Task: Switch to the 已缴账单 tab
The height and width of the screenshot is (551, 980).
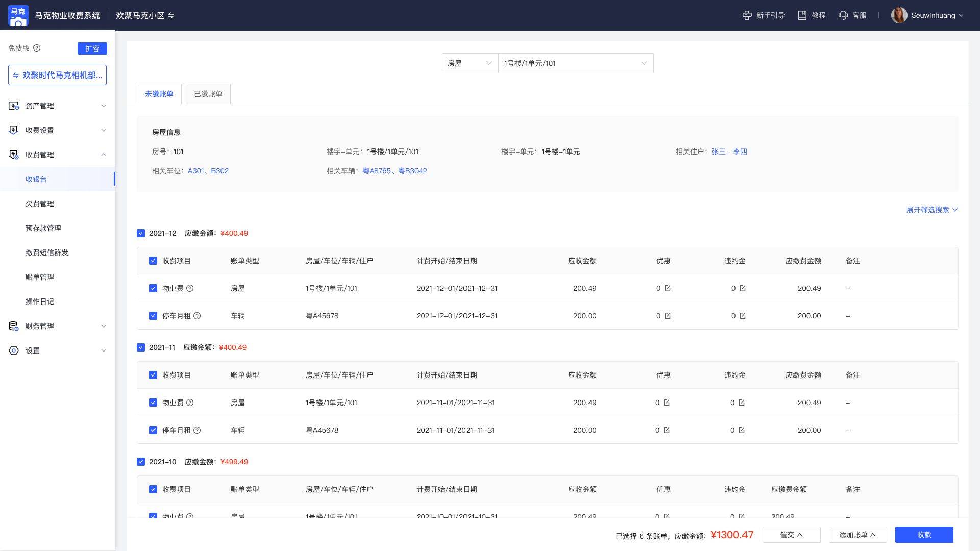Action: (x=208, y=94)
